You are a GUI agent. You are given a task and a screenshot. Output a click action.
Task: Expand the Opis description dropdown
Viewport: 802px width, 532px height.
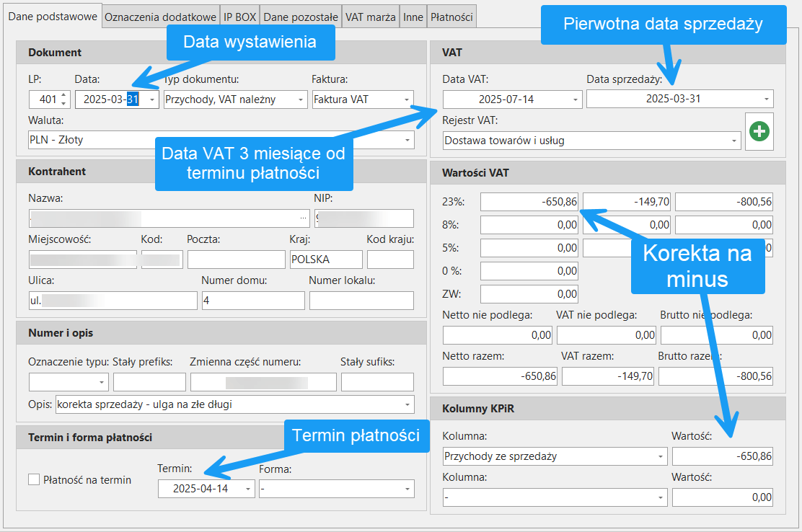click(x=407, y=404)
